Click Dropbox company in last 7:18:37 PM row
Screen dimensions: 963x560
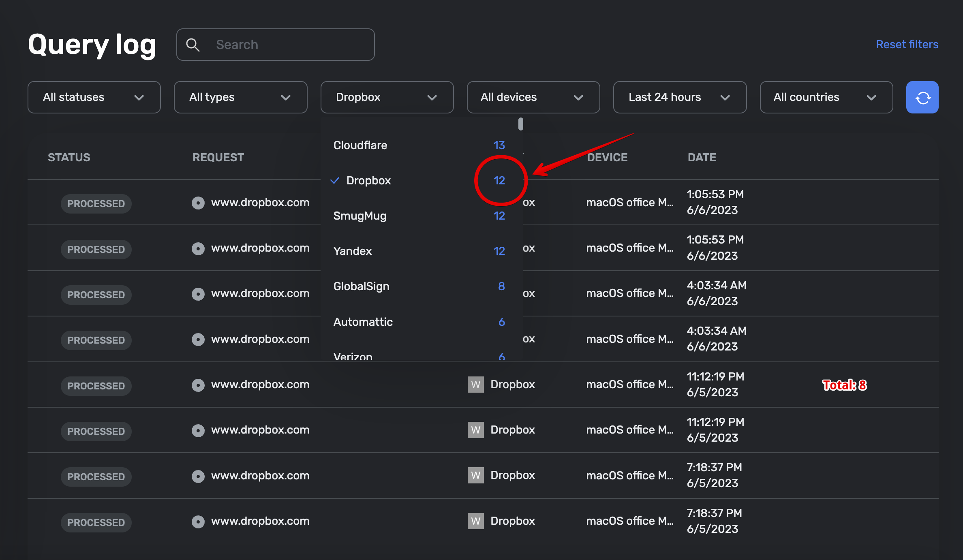pos(513,521)
